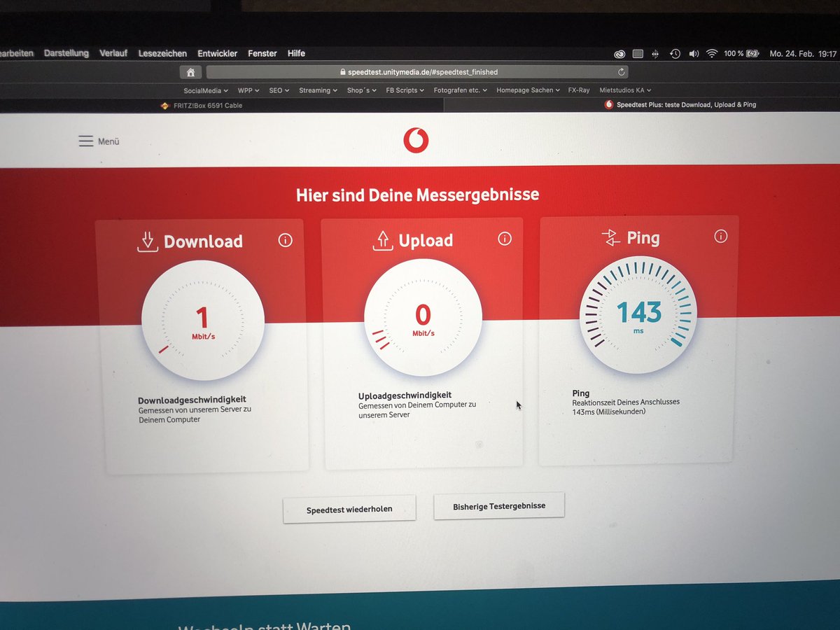This screenshot has width=840, height=630.
Task: Expand Fotografen etc. bookmarks folder
Action: 461,90
